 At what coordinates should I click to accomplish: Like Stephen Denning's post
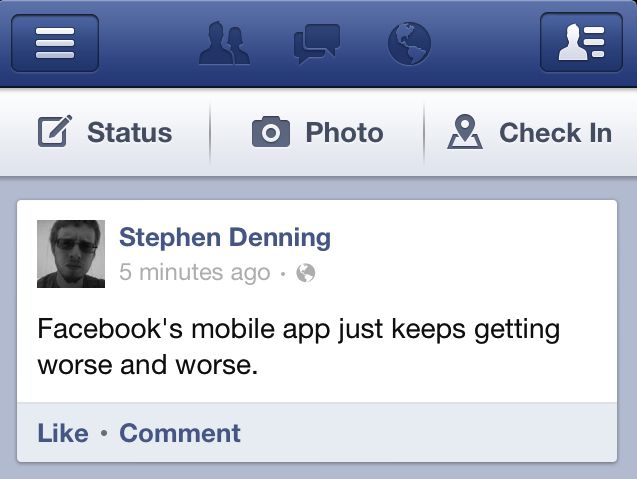click(63, 433)
